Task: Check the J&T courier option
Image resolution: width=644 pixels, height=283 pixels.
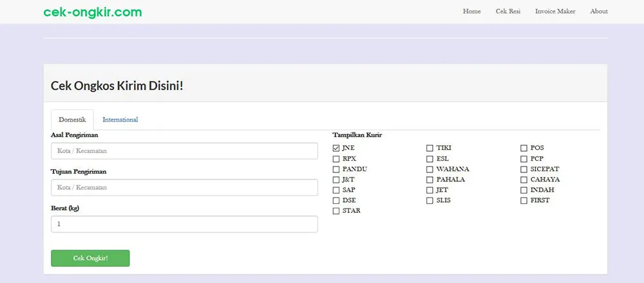Action: coord(336,179)
